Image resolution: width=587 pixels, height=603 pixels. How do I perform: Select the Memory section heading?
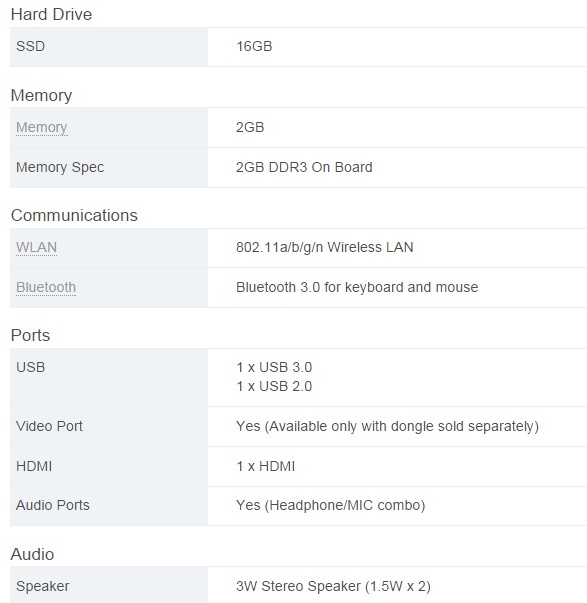(41, 95)
